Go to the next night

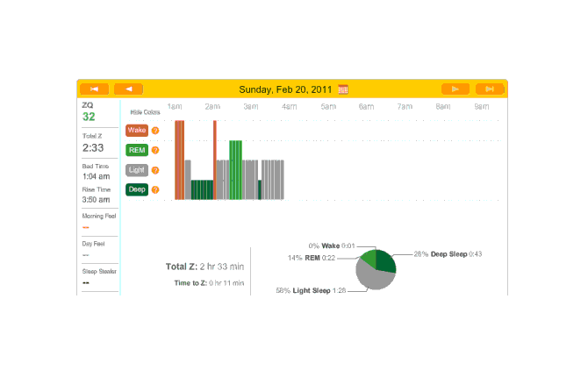click(455, 89)
